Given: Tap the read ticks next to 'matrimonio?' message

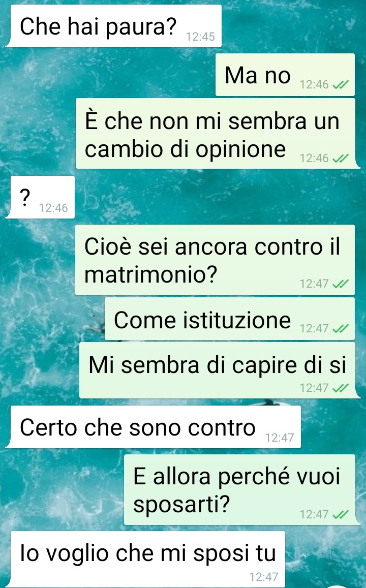Looking at the screenshot, I should click(x=341, y=284).
